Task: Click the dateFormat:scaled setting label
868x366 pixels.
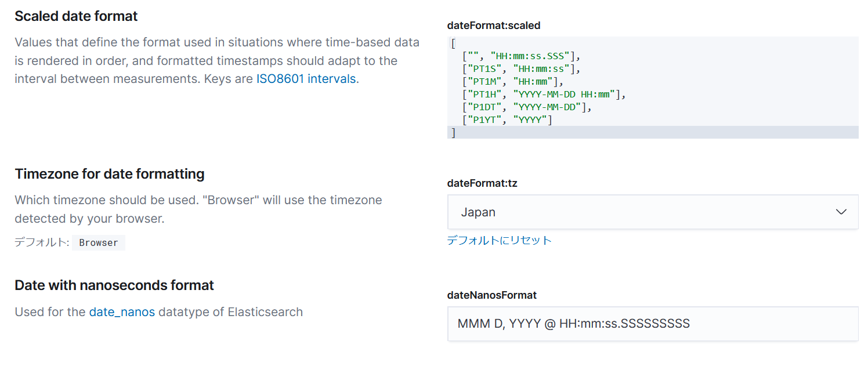Action: coord(493,26)
